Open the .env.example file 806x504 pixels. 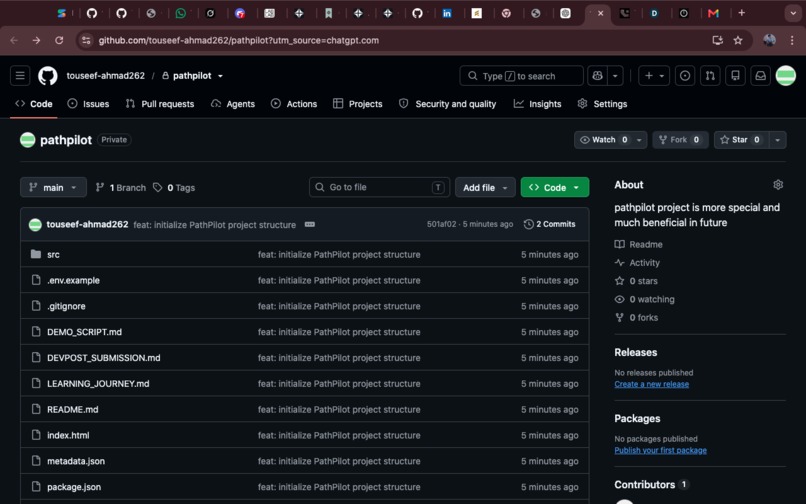tap(74, 280)
